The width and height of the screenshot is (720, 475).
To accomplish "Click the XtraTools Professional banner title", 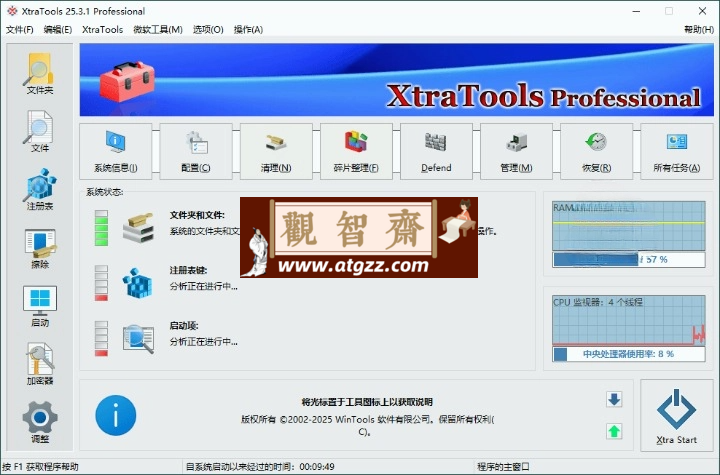I will pos(543,96).
